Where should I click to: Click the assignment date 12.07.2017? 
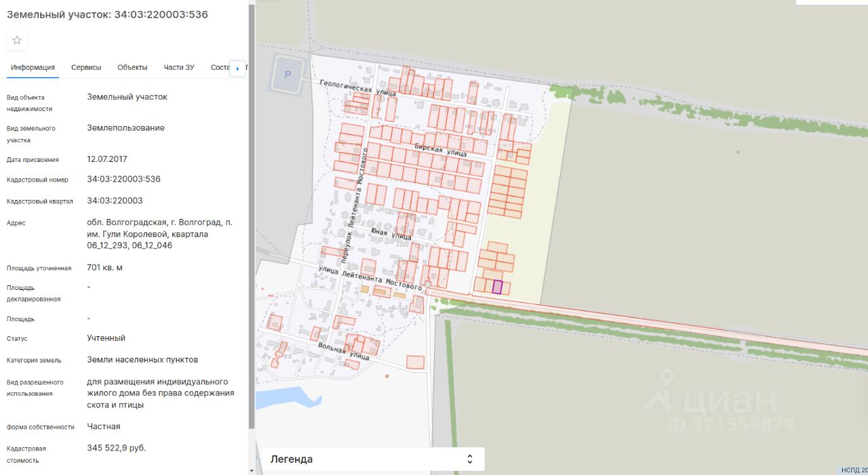[107, 159]
